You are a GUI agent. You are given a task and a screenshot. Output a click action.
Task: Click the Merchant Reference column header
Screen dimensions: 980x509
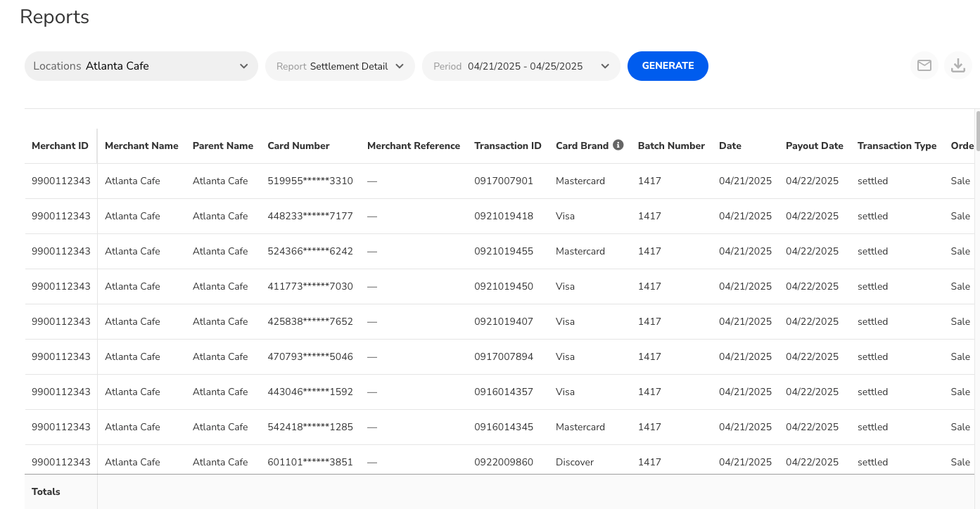413,146
